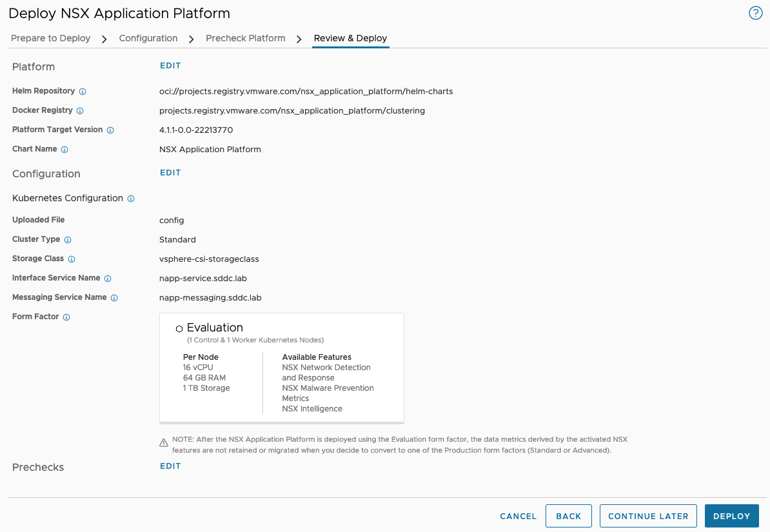Edit the Platform section
770x532 pixels.
click(170, 66)
